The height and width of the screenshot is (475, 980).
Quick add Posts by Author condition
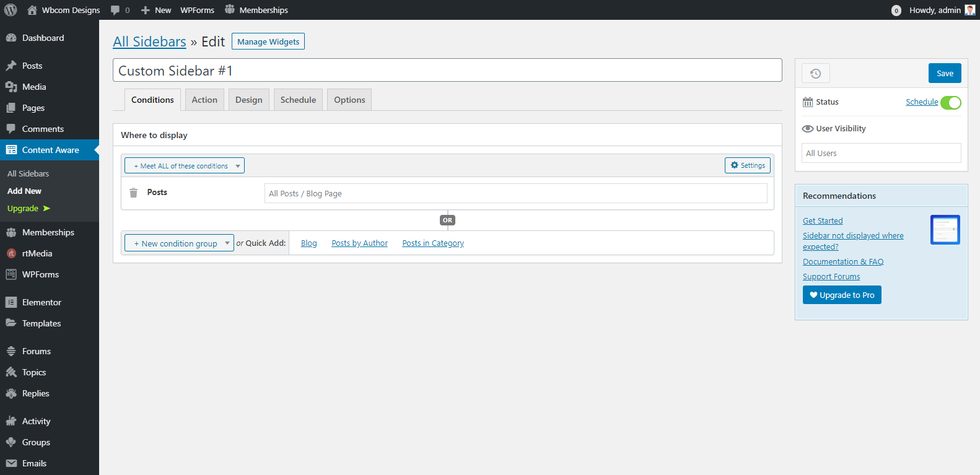(359, 243)
